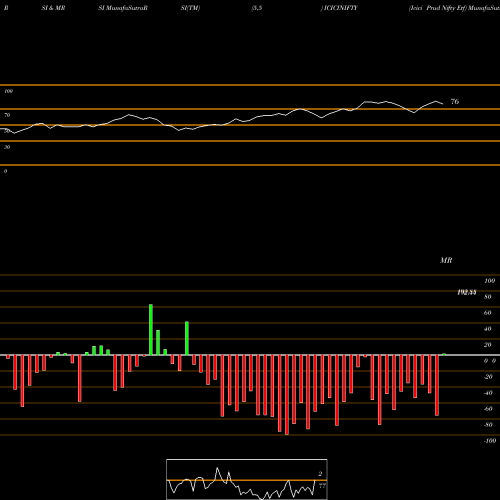Click the current RSI value 76
Image resolution: width=500 pixels, height=500 pixels.
(455, 101)
